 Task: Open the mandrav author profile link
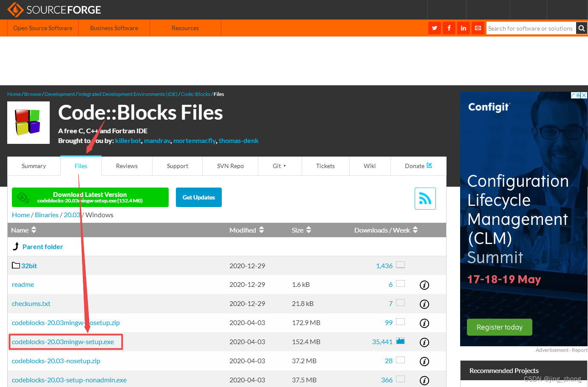157,140
